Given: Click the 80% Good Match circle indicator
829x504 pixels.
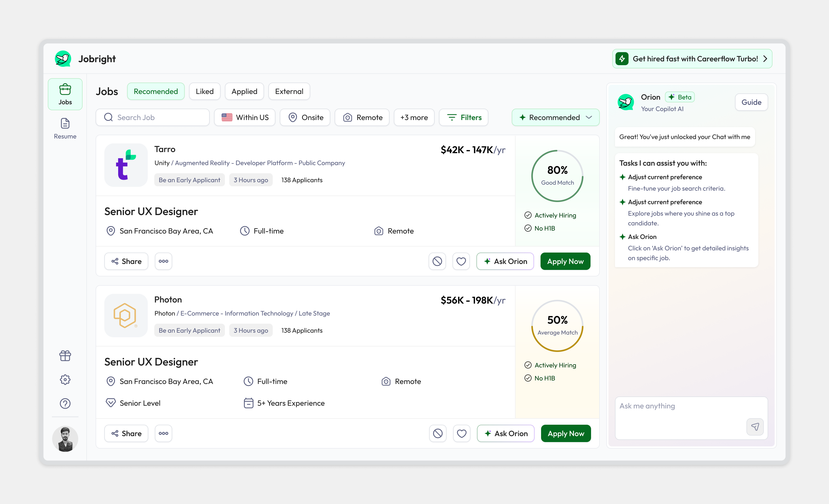Looking at the screenshot, I should click(557, 176).
